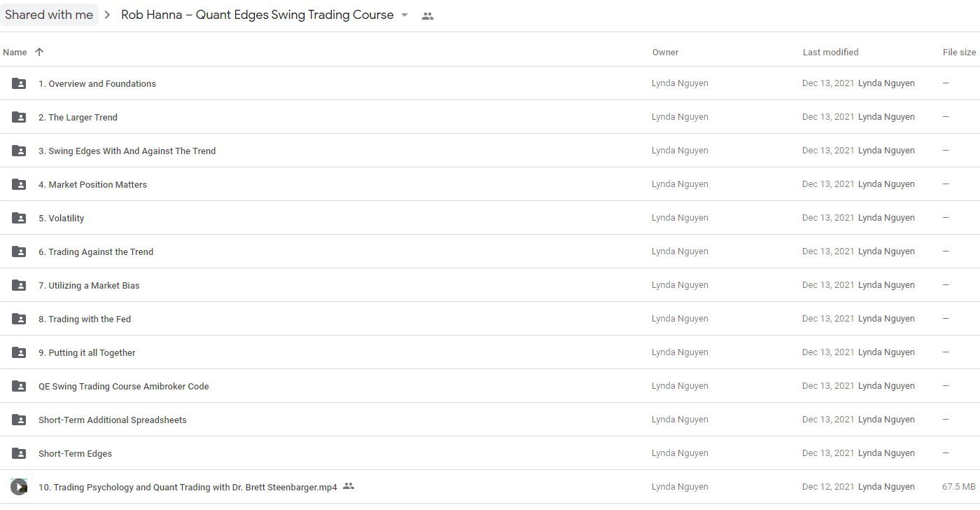Select the Short-Term Additional Spreadsheets folder name
Viewport: 980px width, 510px height.
[x=113, y=420]
